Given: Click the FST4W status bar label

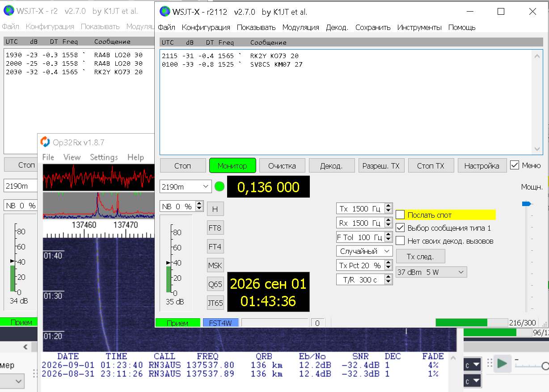Looking at the screenshot, I should click(221, 323).
